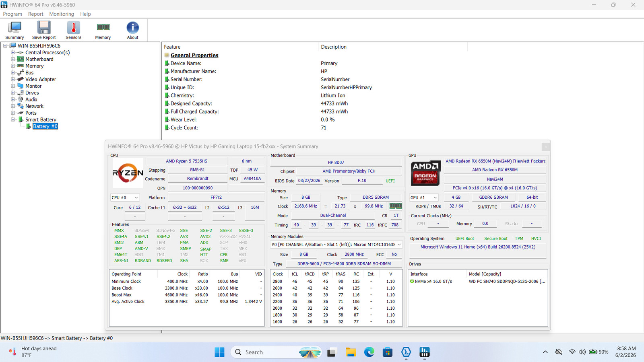Click the Windows 11 Home OS text
The width and height of the screenshot is (644, 362).
click(x=478, y=247)
